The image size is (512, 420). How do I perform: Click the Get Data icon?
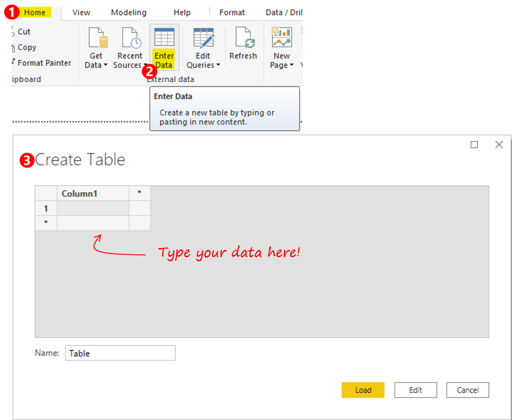click(98, 38)
